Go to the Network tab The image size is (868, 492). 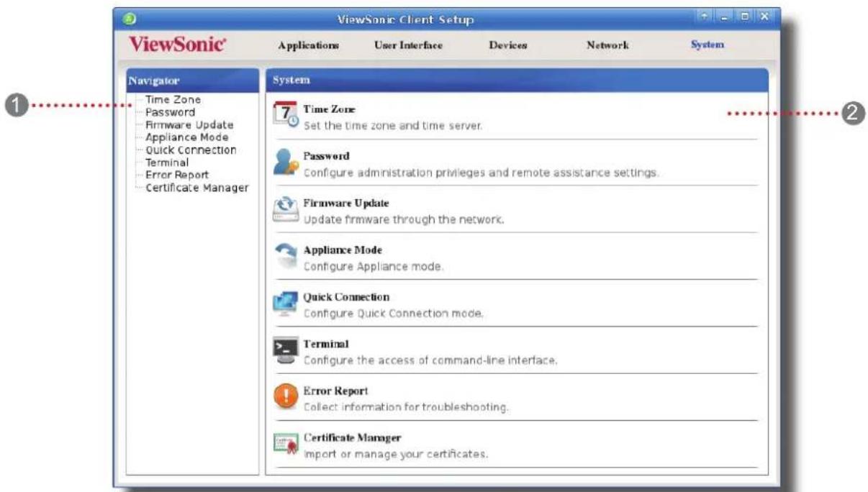[607, 45]
